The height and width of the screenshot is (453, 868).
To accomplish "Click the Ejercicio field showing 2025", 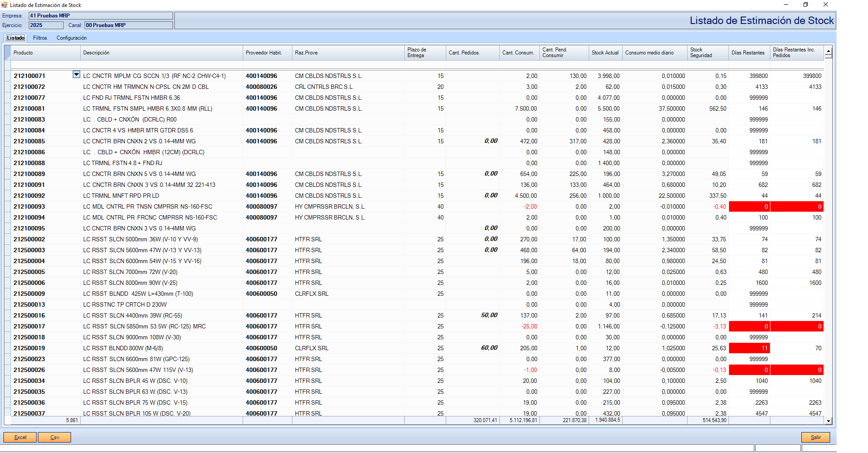I will pyautogui.click(x=46, y=25).
